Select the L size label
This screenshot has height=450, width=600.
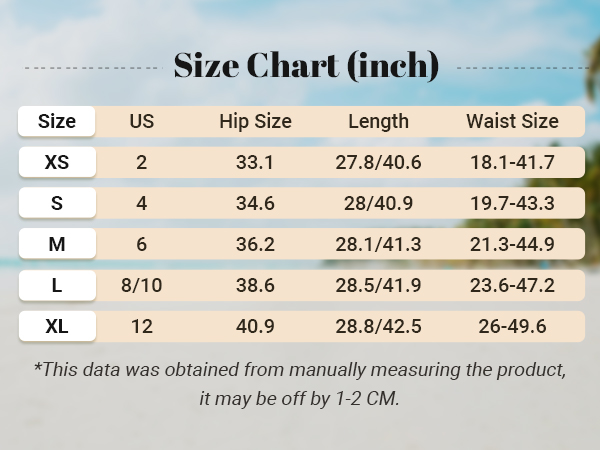click(57, 285)
